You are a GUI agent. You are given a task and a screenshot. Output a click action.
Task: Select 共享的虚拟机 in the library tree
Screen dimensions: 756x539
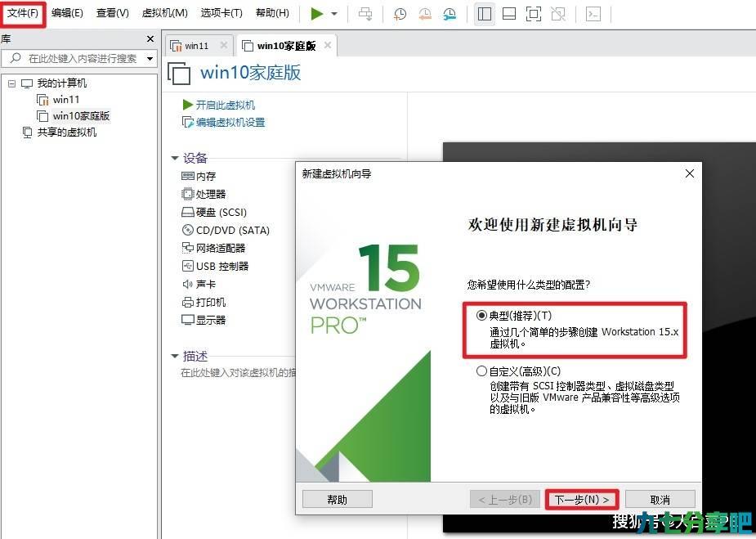click(x=67, y=133)
